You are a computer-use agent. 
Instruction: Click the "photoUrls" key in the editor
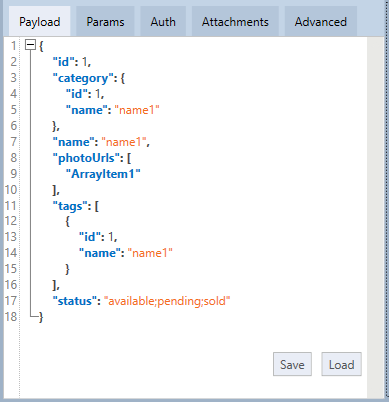tap(88, 158)
